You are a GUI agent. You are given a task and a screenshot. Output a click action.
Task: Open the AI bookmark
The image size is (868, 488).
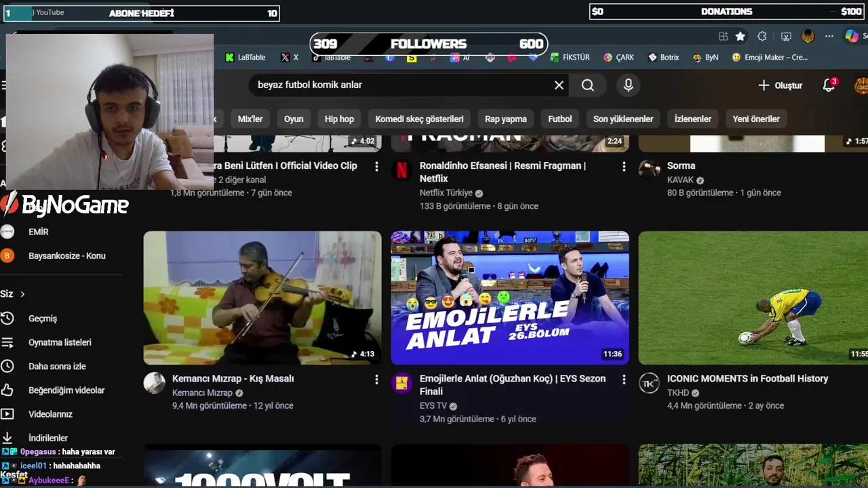click(460, 58)
